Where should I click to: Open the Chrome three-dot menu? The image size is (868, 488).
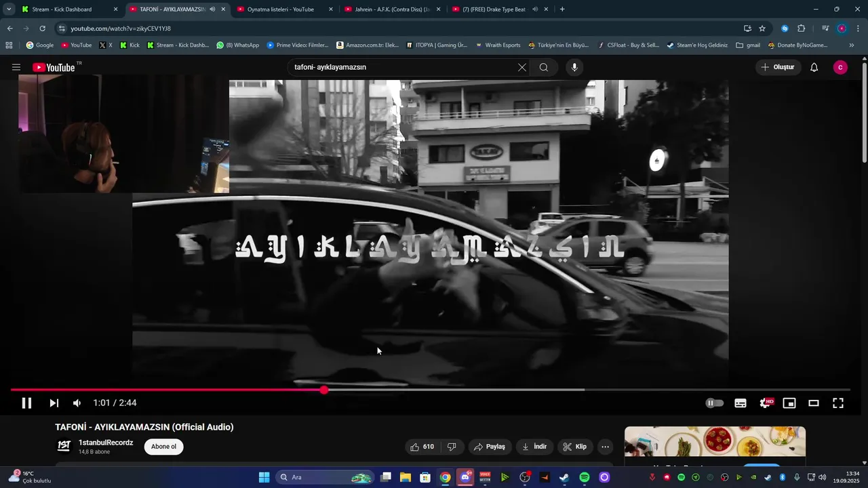pos(858,28)
